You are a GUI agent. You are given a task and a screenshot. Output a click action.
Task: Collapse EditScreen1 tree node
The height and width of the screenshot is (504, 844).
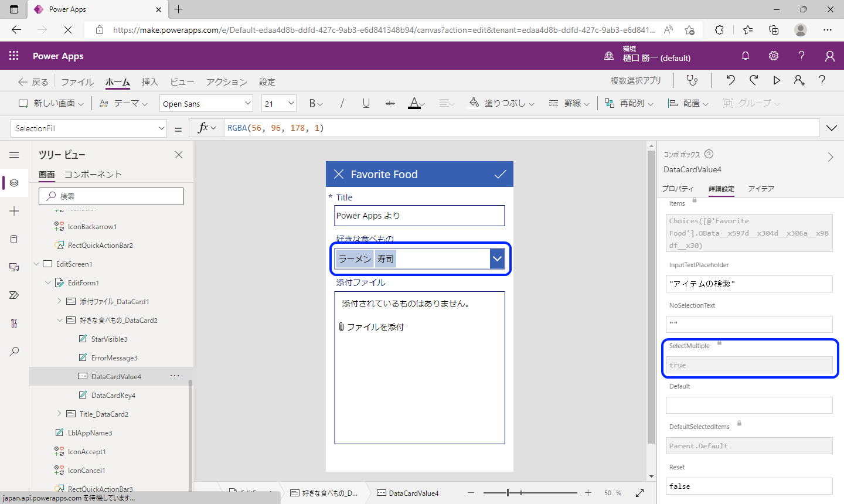pyautogui.click(x=36, y=264)
